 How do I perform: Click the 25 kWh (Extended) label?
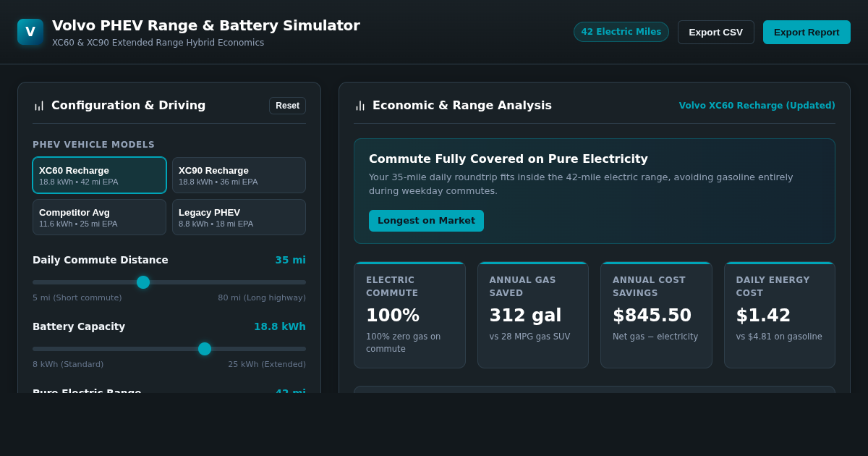(267, 364)
